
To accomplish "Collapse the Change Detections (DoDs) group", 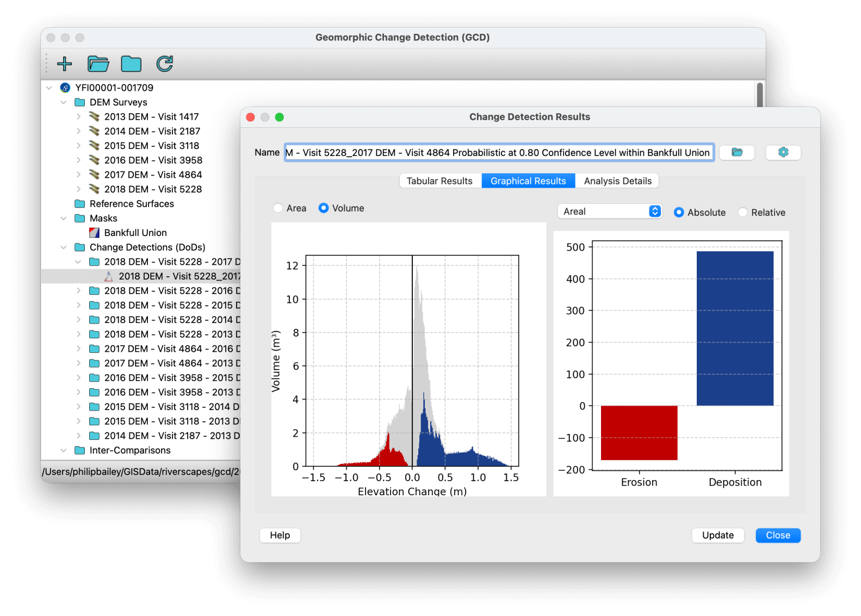I will click(x=64, y=247).
